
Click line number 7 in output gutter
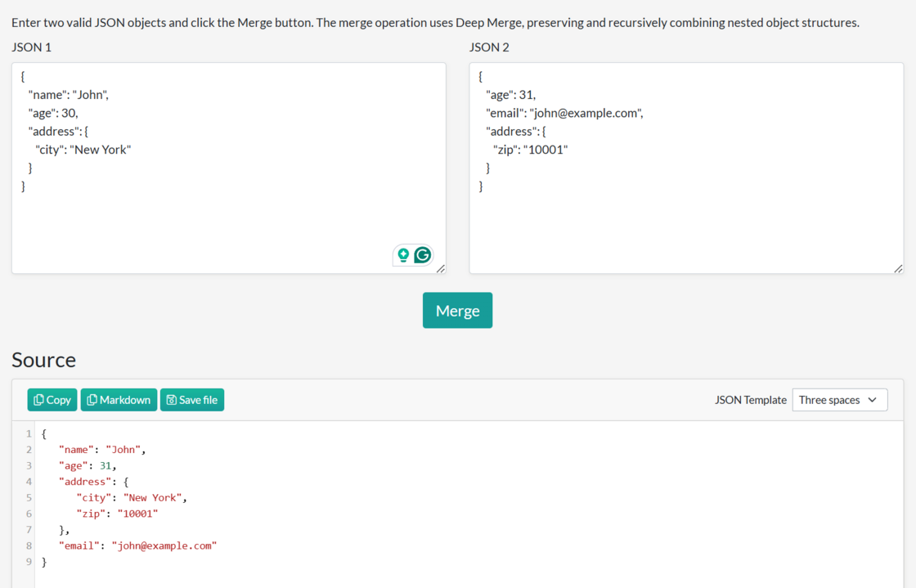point(29,530)
